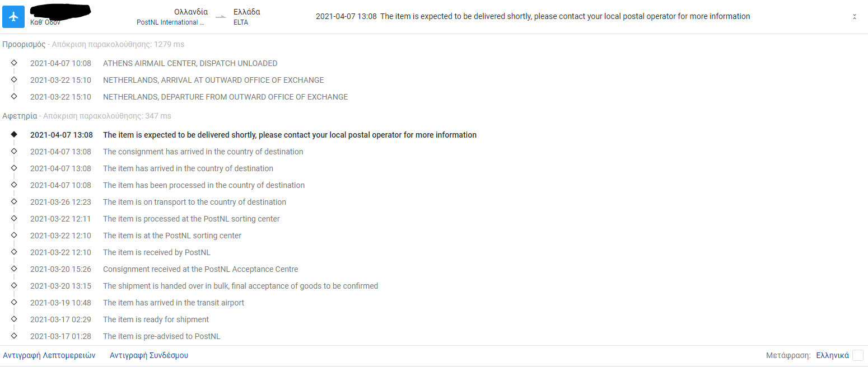
Task: Select the PostNL International carrier label
Action: coord(171,22)
